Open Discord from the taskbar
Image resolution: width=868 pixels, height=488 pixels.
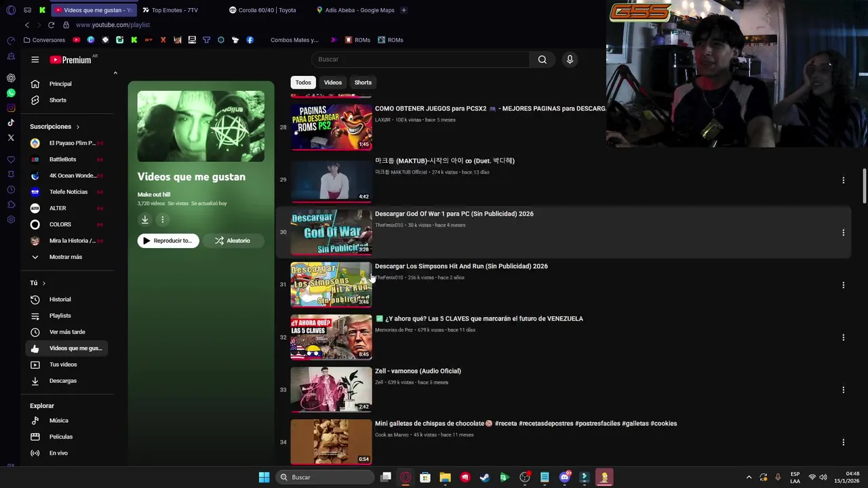(x=564, y=477)
